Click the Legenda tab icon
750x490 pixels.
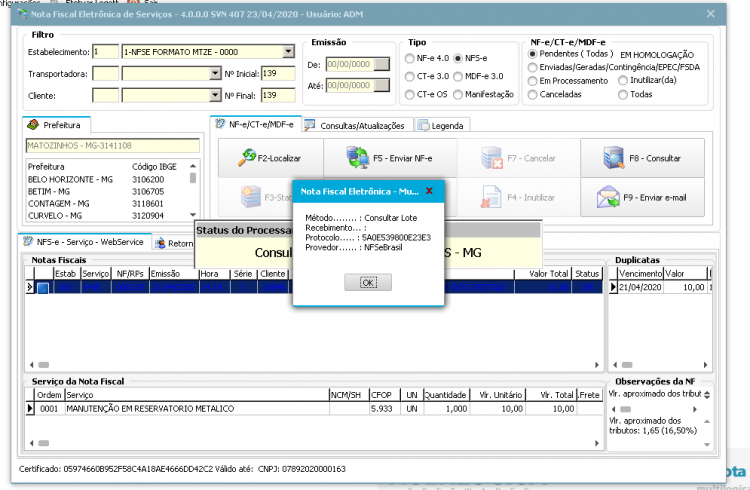tap(423, 125)
